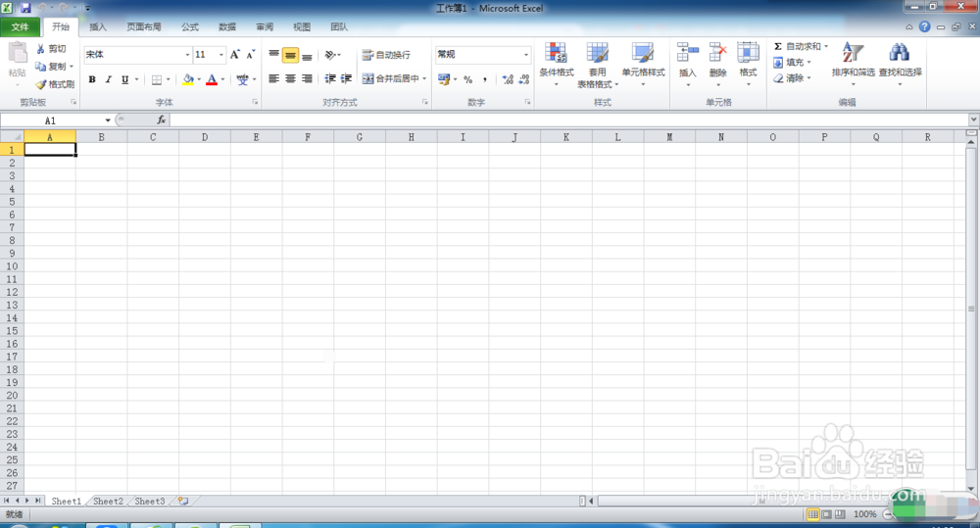The height and width of the screenshot is (528, 980).
Task: Open Conditional Formatting (条件格式)
Action: click(557, 63)
